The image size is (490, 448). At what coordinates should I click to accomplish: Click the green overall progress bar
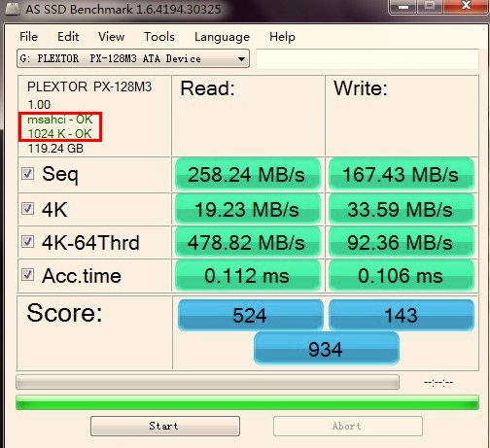pyautogui.click(x=247, y=402)
